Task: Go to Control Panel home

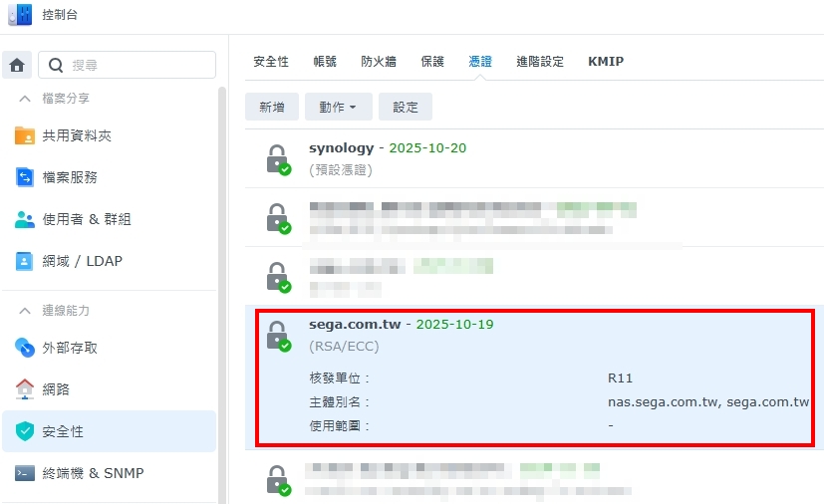Action: point(17,65)
